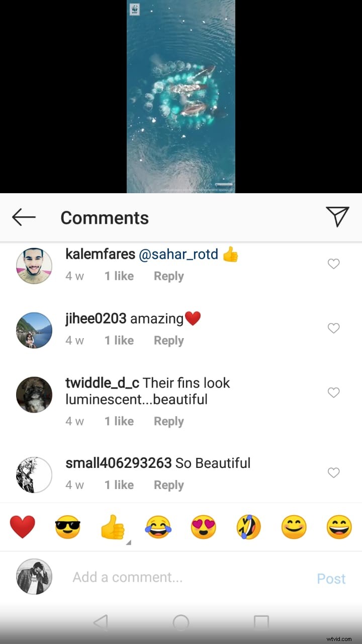View likes on jihee0203's comment
Image resolution: width=362 pixels, height=644 pixels.
click(119, 341)
